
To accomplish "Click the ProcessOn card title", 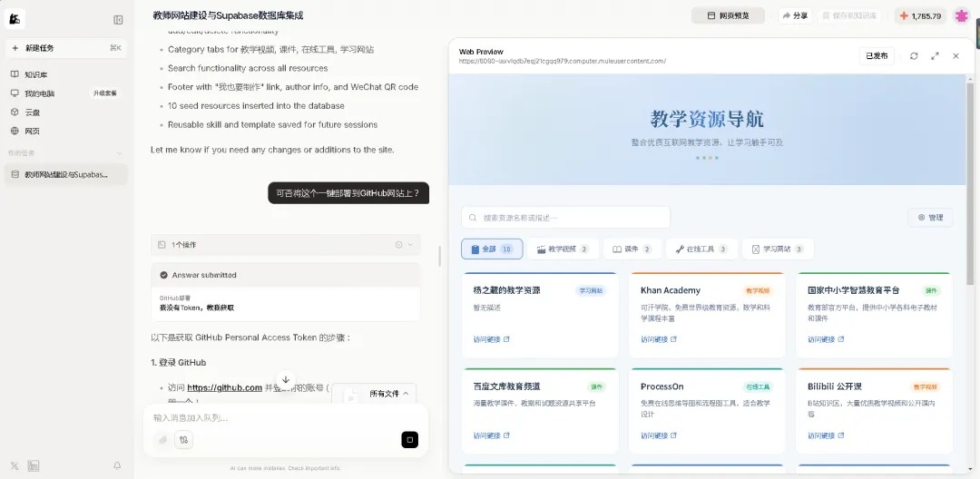I will [661, 386].
